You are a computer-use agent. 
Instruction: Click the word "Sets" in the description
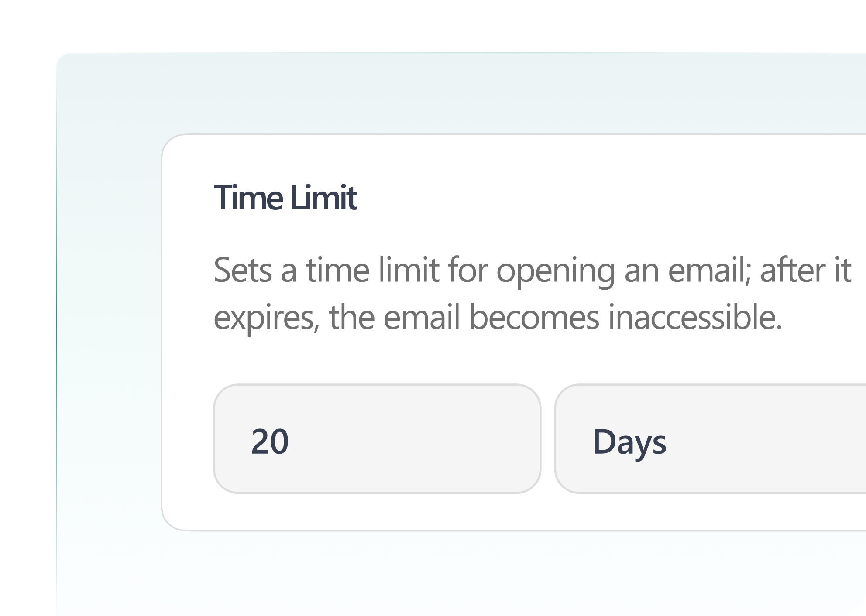click(x=243, y=270)
